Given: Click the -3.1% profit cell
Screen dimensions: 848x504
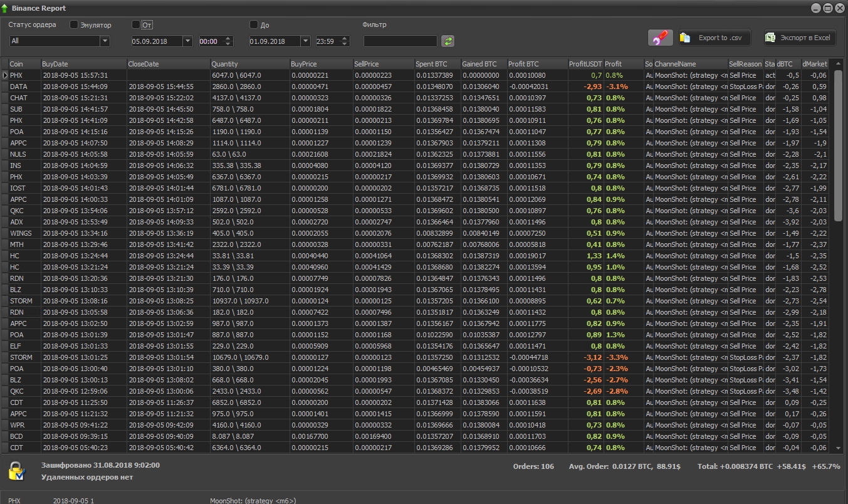Looking at the screenshot, I should point(624,87).
